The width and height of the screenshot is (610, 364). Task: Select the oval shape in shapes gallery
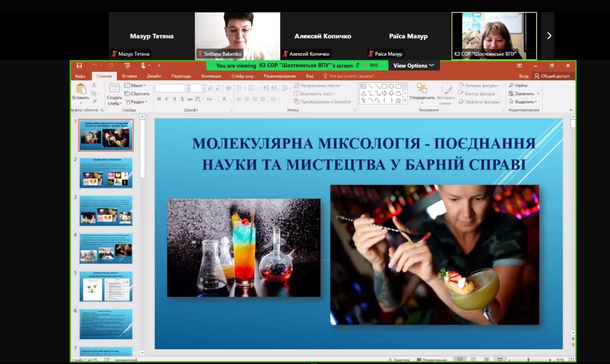pos(391,86)
